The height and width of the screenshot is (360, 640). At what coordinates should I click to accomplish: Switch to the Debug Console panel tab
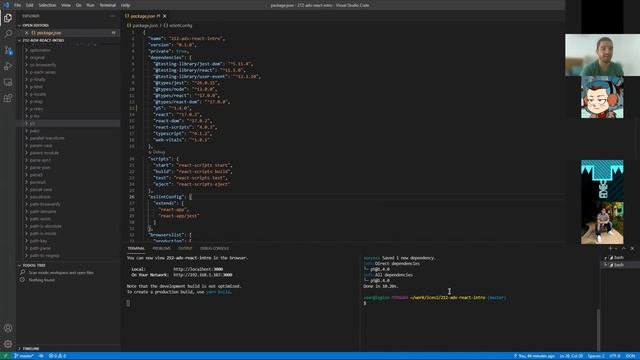(214, 248)
